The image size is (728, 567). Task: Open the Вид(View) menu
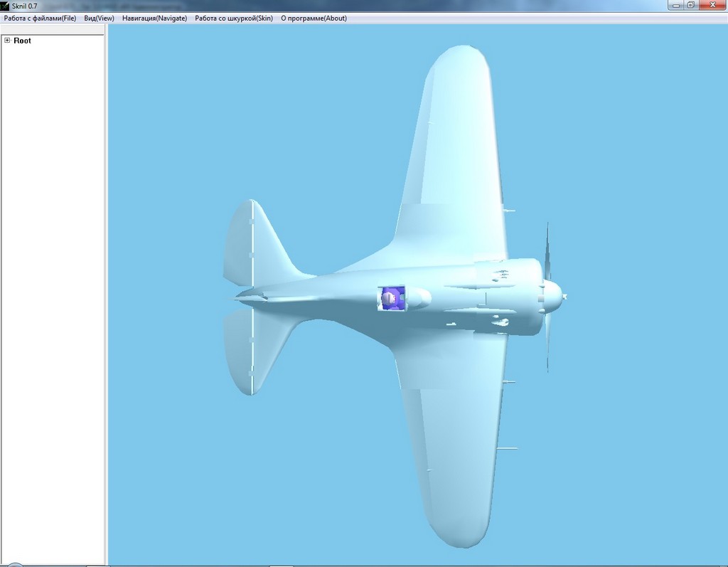pos(99,18)
